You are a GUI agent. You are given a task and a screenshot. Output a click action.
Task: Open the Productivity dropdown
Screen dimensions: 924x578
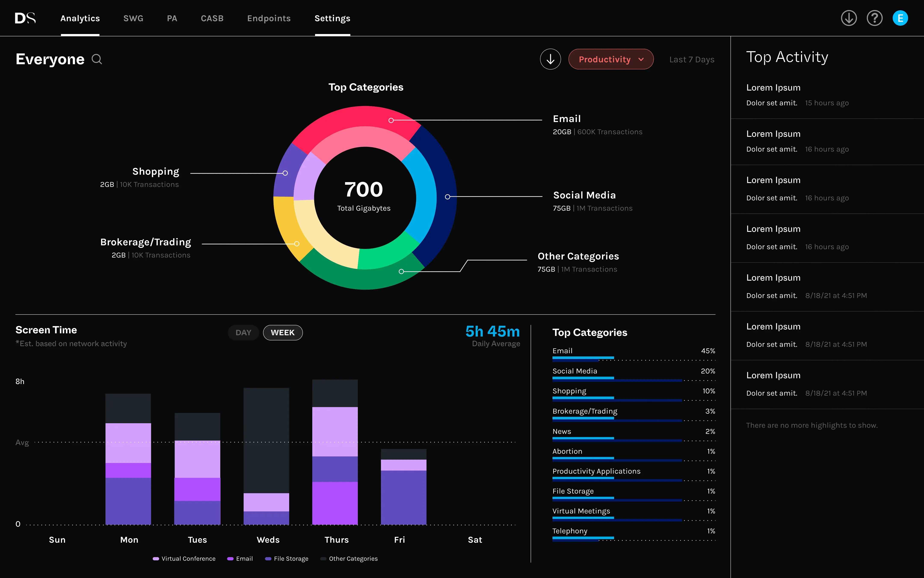611,59
